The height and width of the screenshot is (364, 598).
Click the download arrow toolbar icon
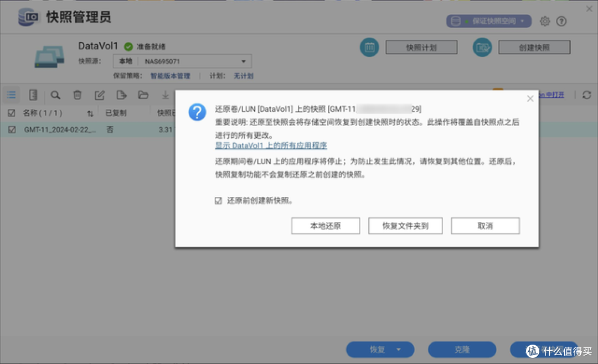(165, 95)
